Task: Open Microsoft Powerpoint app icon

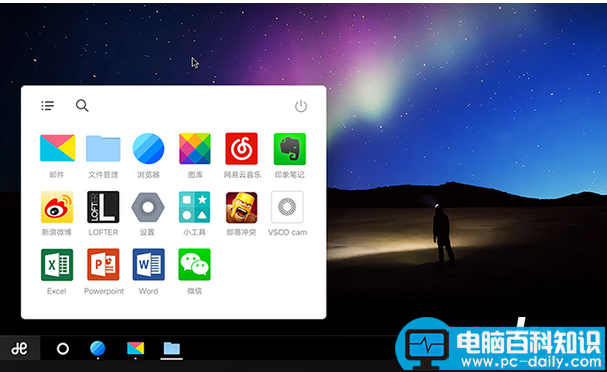Action: (x=103, y=265)
